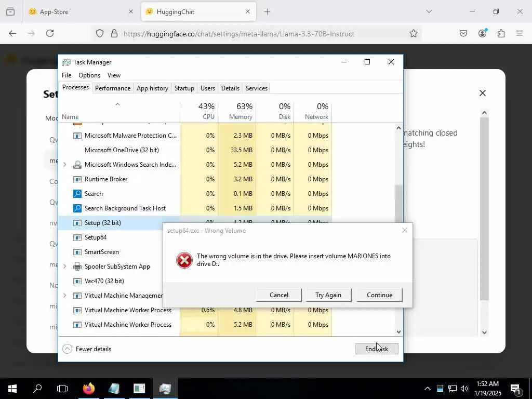Click the process list scrollbar thumb
Image resolution: width=532 pixels, height=399 pixels.
(398, 204)
